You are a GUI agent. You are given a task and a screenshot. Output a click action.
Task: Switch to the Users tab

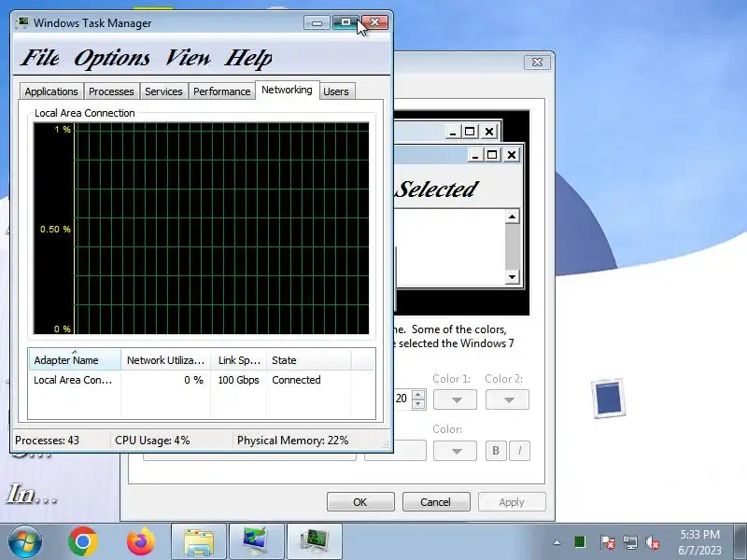click(x=336, y=91)
